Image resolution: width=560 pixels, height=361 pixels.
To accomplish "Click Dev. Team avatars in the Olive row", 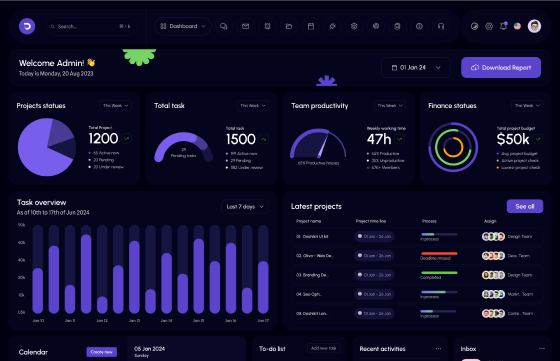I will [493, 256].
